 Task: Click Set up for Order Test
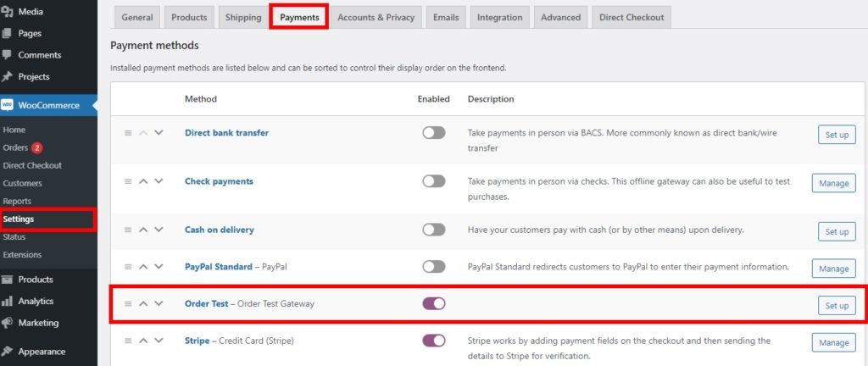837,306
